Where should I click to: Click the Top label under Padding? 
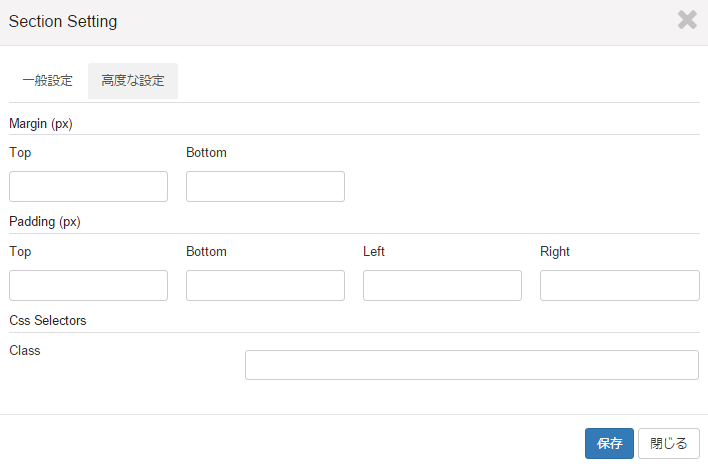click(20, 252)
